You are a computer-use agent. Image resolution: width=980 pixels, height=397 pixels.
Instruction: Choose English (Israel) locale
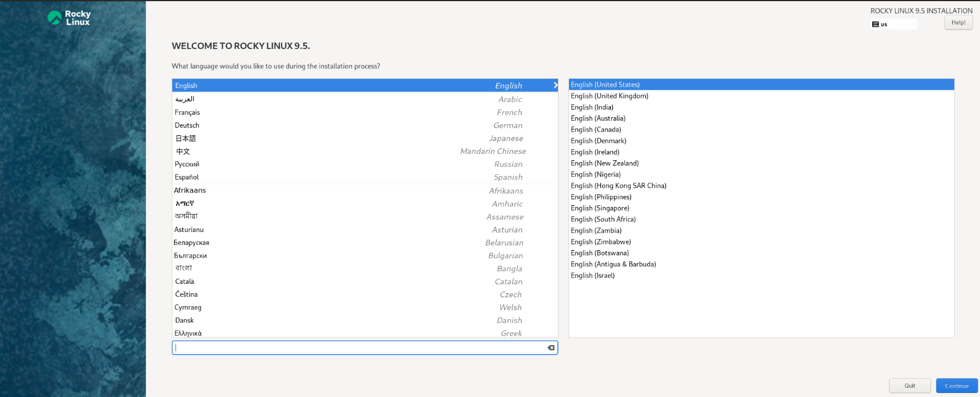(x=761, y=275)
